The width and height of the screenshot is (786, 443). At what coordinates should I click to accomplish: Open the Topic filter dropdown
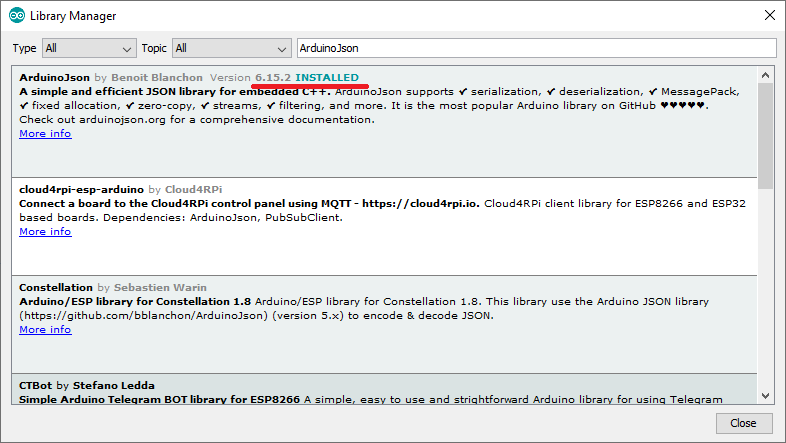(x=230, y=48)
